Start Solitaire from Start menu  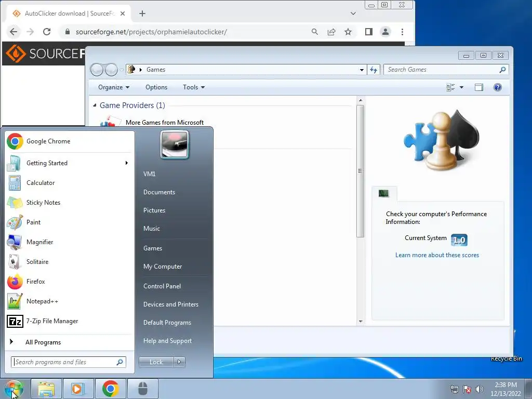point(70,262)
